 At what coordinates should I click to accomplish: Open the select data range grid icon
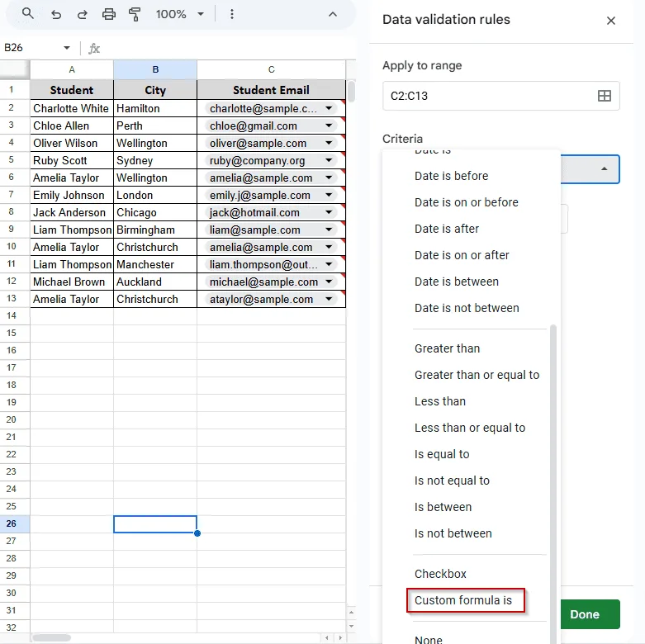point(605,96)
